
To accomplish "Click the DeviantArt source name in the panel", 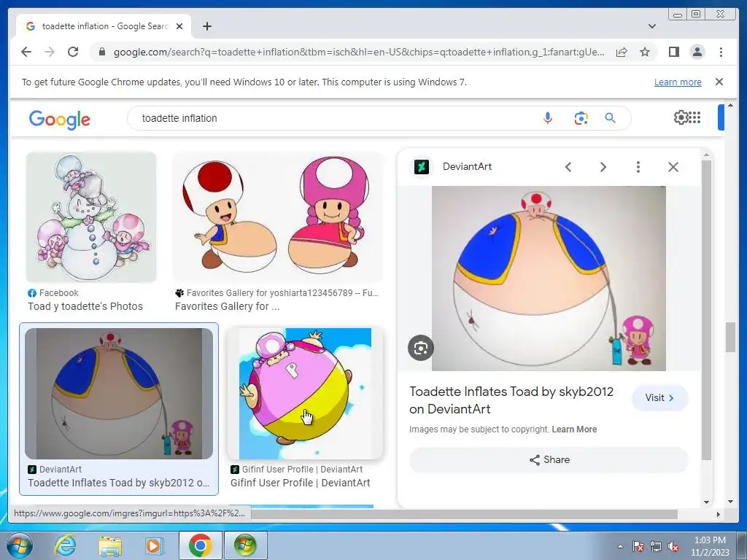I will coord(467,167).
